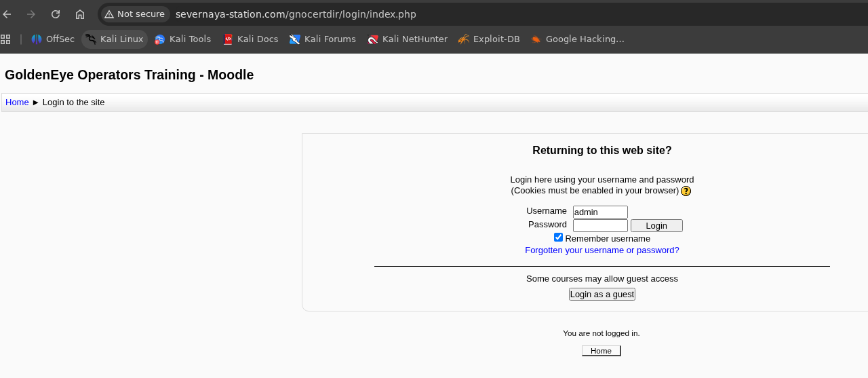Click 'Some courses may allow guest access' text
Screen dimensions: 868x378
602,279
